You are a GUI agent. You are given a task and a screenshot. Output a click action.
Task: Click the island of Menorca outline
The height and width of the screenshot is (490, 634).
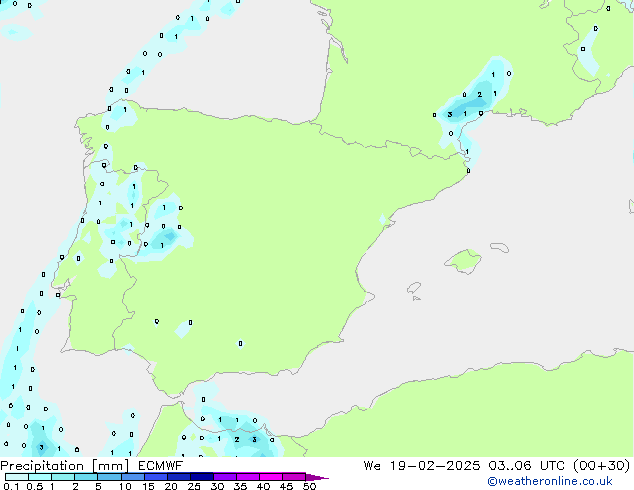[x=500, y=247]
